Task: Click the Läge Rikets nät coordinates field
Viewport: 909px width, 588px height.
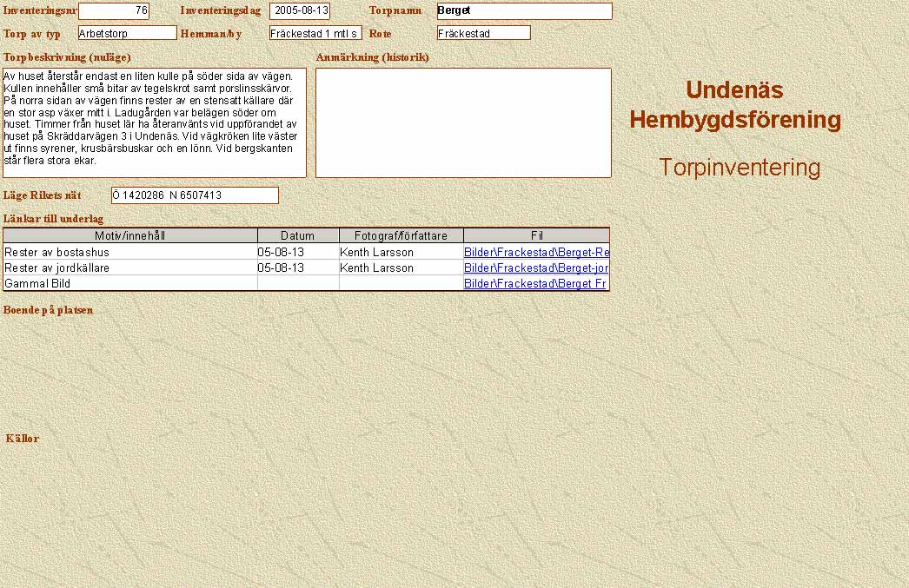Action: click(195, 195)
